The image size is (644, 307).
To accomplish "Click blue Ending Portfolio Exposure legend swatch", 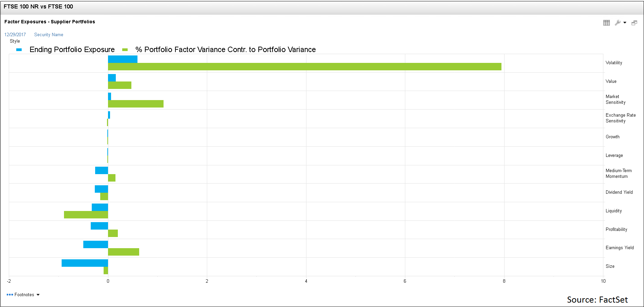I will pos(19,50).
